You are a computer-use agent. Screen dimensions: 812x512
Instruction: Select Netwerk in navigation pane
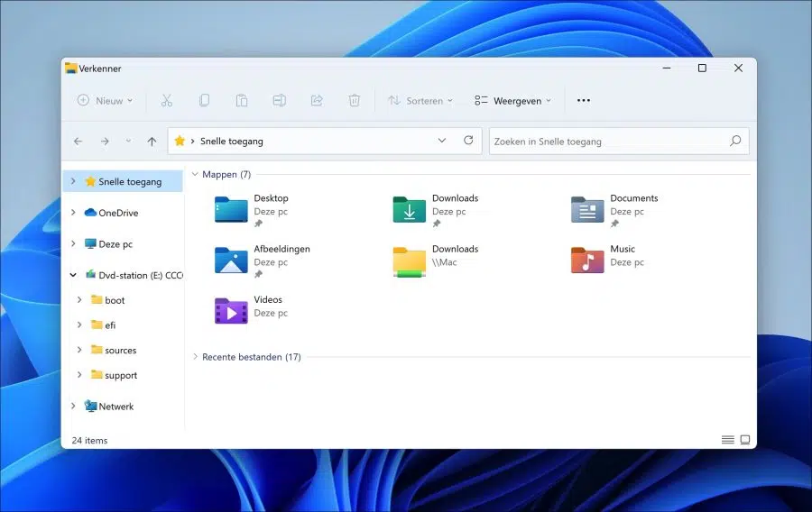point(109,407)
